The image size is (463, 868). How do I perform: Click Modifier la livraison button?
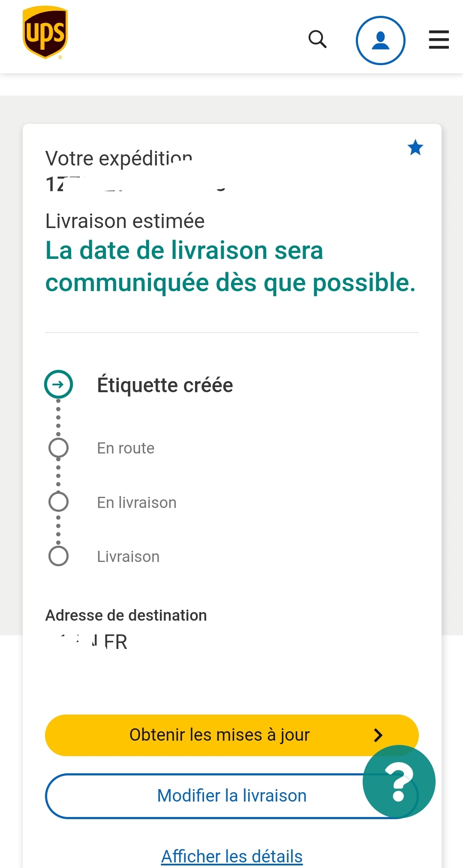(232, 796)
